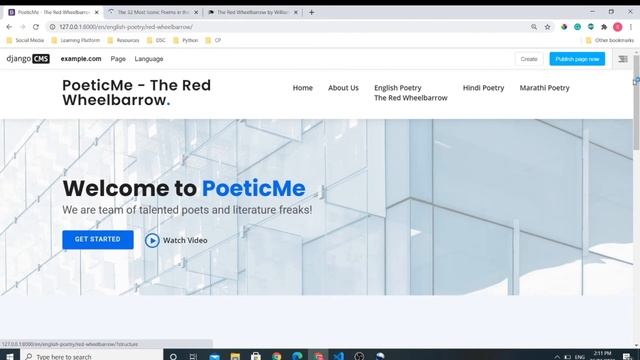Open a new tab with the plus button
640x360 pixels.
(311, 12)
